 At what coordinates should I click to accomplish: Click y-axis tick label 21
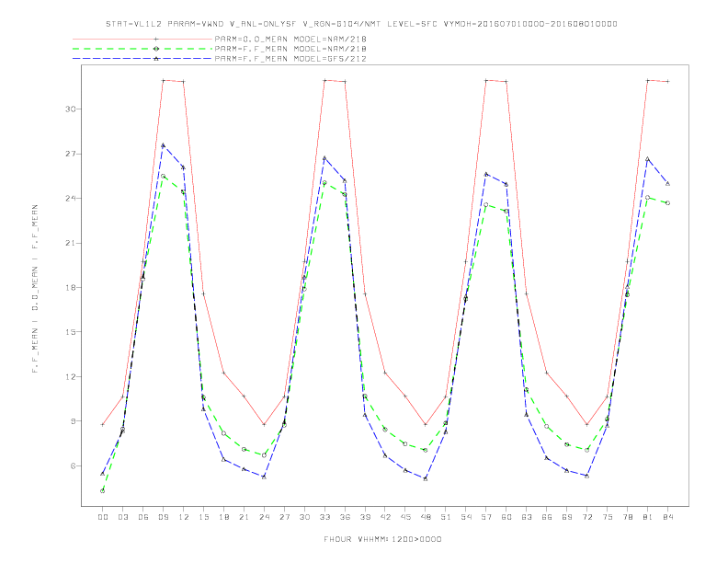point(70,243)
